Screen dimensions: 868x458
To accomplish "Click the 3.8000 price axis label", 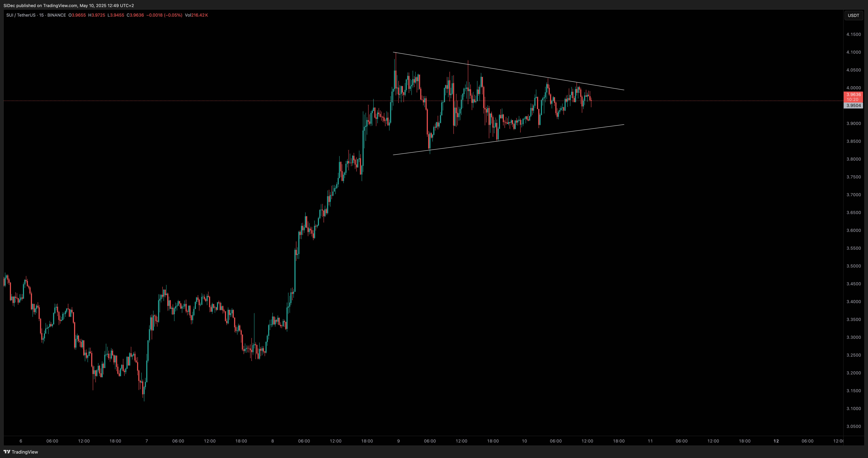I will [x=854, y=159].
